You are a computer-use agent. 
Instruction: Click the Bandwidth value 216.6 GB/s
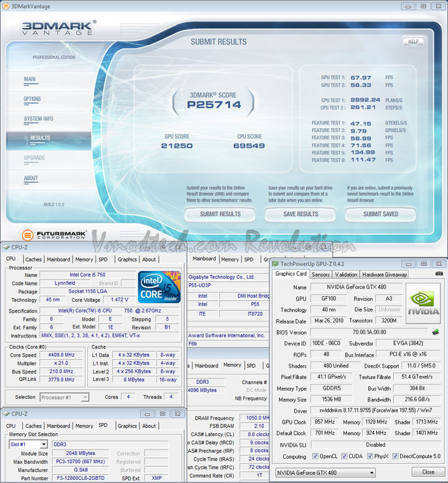point(417,399)
